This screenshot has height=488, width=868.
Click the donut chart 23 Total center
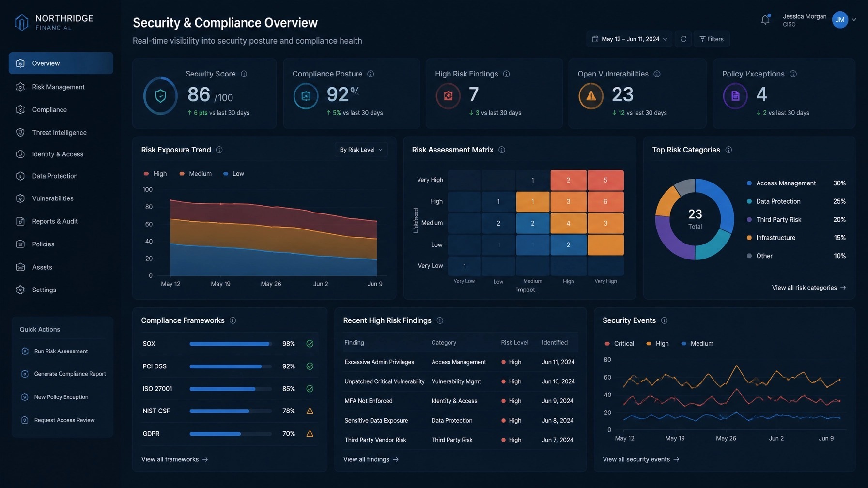pyautogui.click(x=695, y=219)
